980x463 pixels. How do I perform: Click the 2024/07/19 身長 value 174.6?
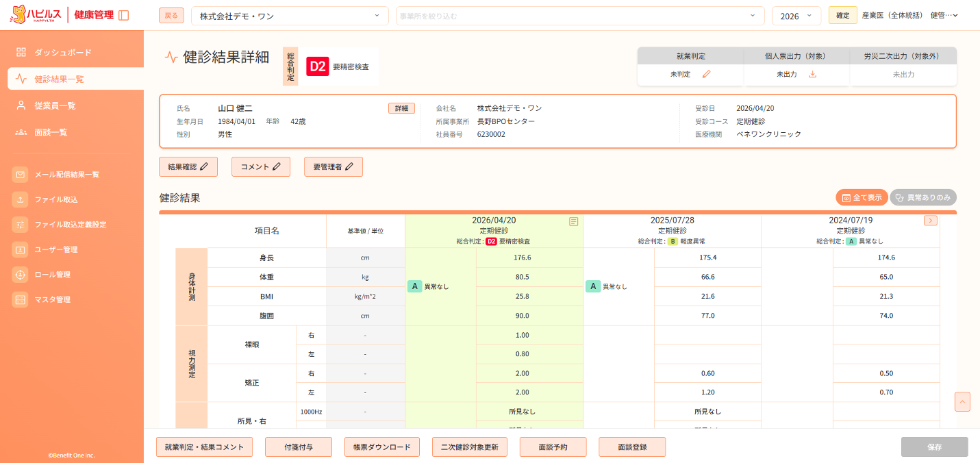point(886,258)
